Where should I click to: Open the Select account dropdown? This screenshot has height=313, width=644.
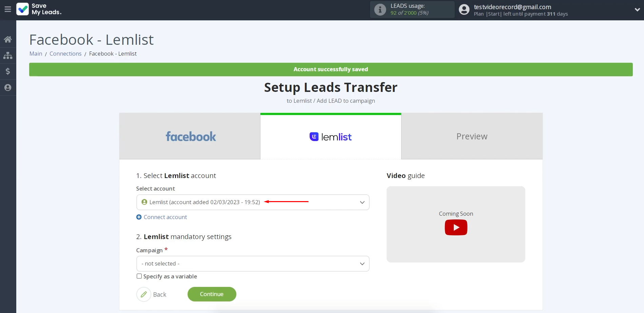click(x=253, y=202)
